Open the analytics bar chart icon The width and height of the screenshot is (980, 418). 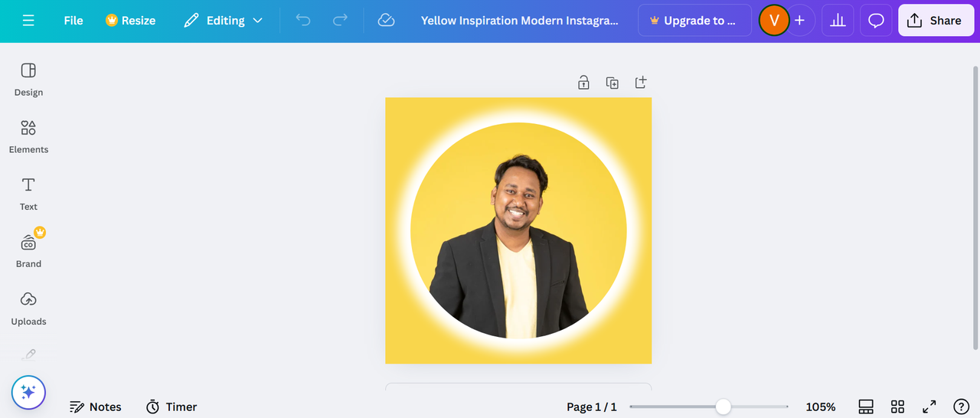pyautogui.click(x=838, y=21)
